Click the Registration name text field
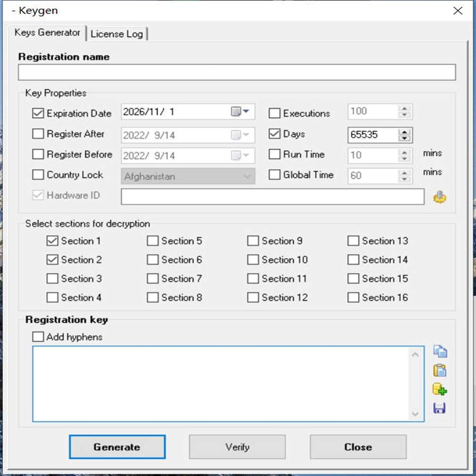Image resolution: width=476 pixels, height=476 pixels. 237,72
